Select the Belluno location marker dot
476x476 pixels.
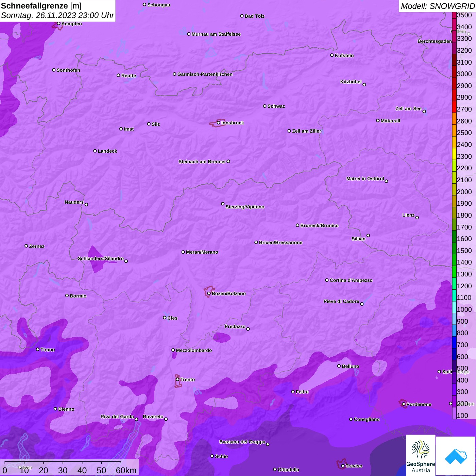pyautogui.click(x=339, y=366)
